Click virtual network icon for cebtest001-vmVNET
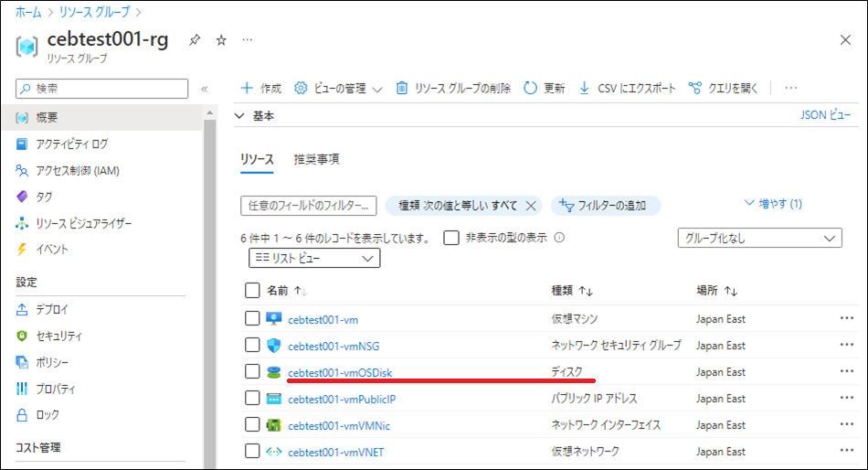 [x=273, y=452]
